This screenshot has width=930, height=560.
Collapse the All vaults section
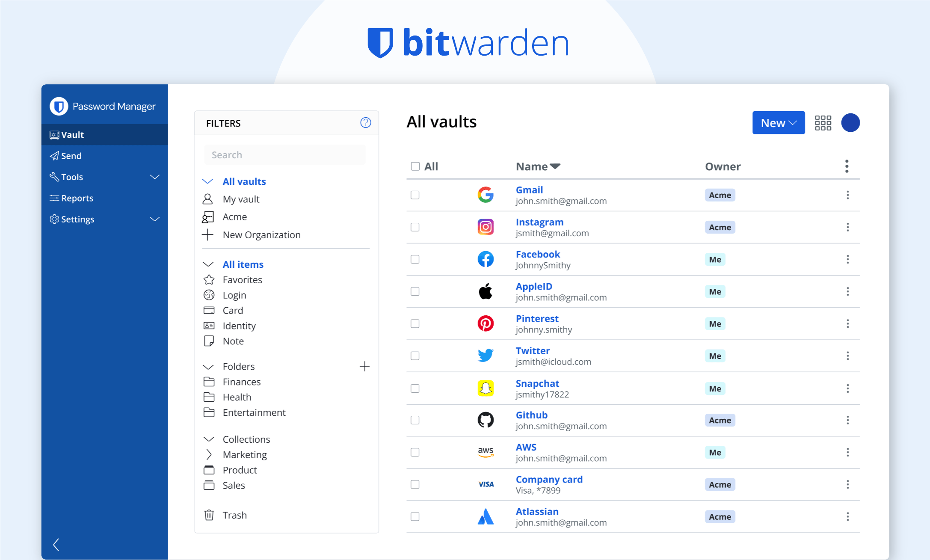tap(209, 181)
